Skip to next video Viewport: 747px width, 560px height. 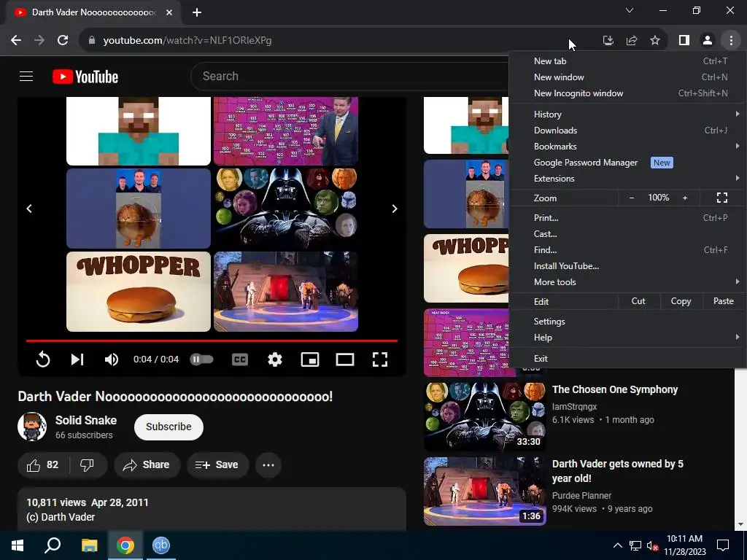[77, 359]
